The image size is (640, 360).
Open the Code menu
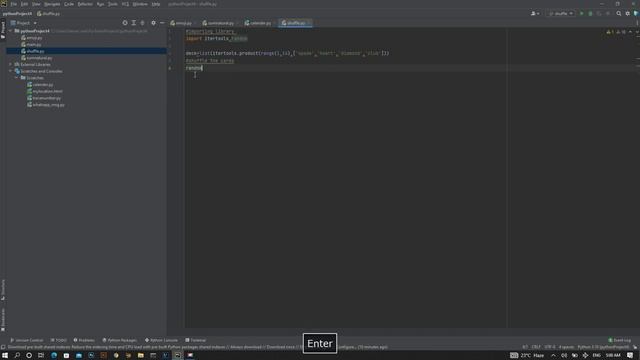pos(69,4)
